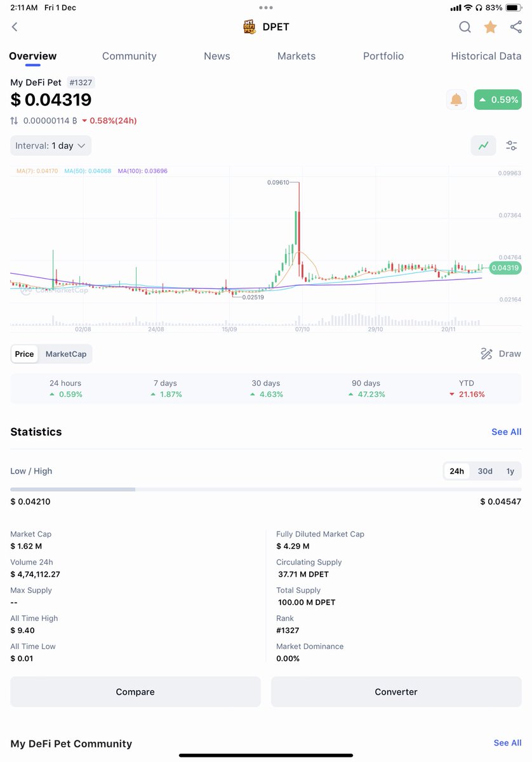Tap the Wi-Fi status icon
The width and height of the screenshot is (532, 762).
[x=469, y=8]
